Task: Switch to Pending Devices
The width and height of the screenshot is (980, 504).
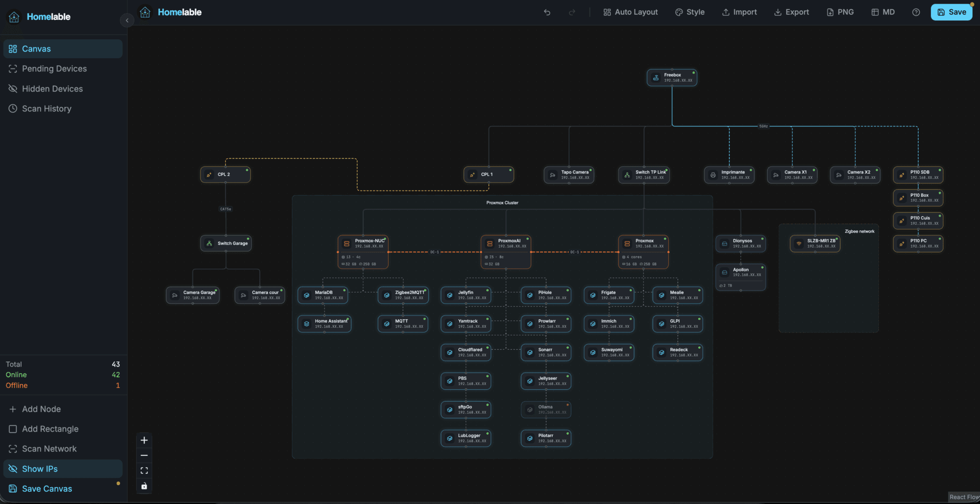Action: click(x=54, y=68)
